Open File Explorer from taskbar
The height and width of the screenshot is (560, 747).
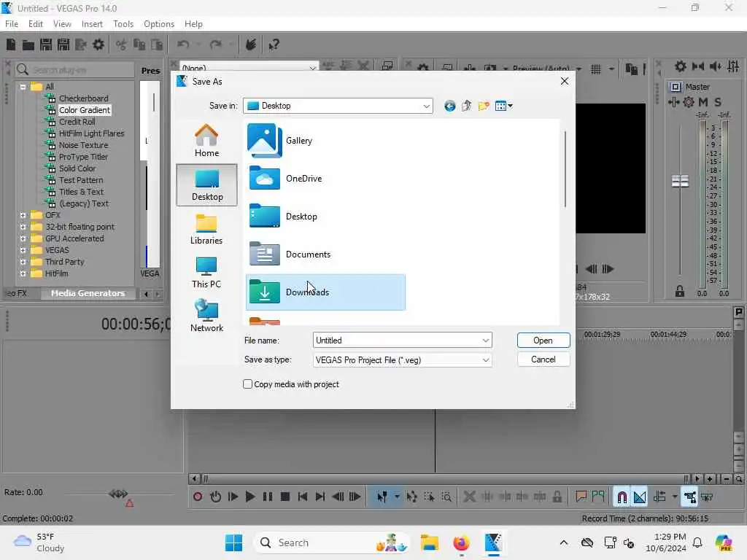(429, 542)
